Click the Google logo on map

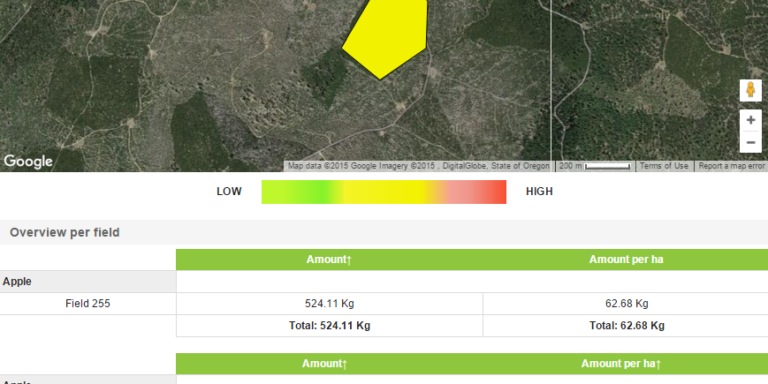point(28,162)
